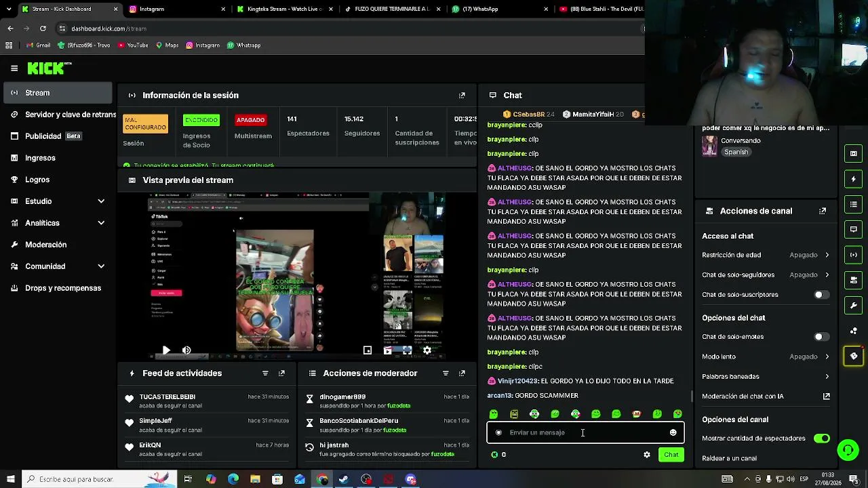
Task: Open the broadcast signal icon in right rail
Action: pos(854,255)
